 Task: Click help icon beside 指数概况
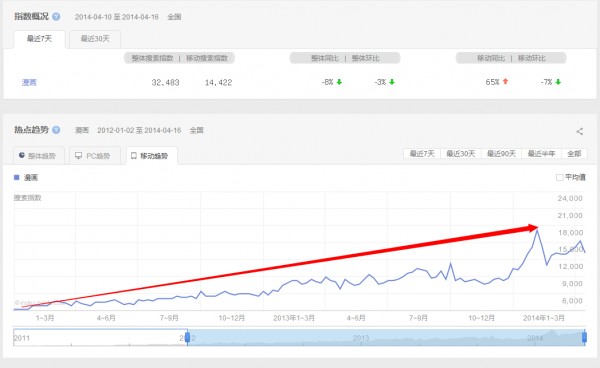click(x=56, y=16)
